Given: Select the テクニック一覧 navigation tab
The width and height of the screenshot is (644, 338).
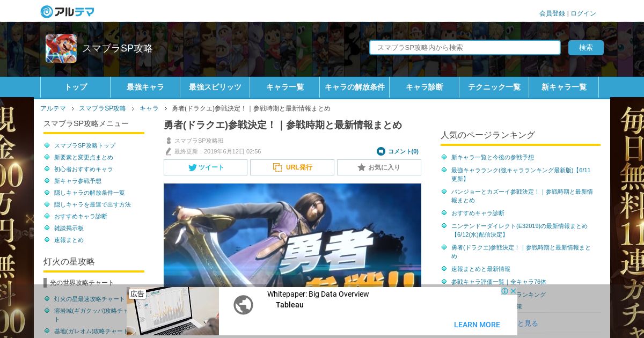Looking at the screenshot, I should pyautogui.click(x=494, y=87).
